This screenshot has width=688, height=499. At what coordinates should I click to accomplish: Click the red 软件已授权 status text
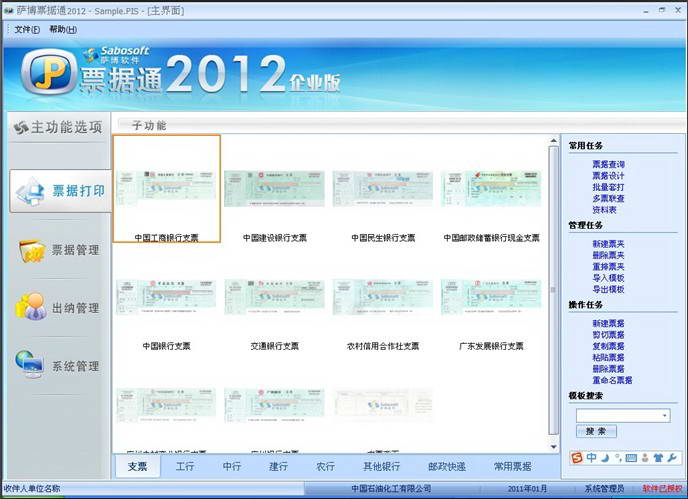(663, 488)
